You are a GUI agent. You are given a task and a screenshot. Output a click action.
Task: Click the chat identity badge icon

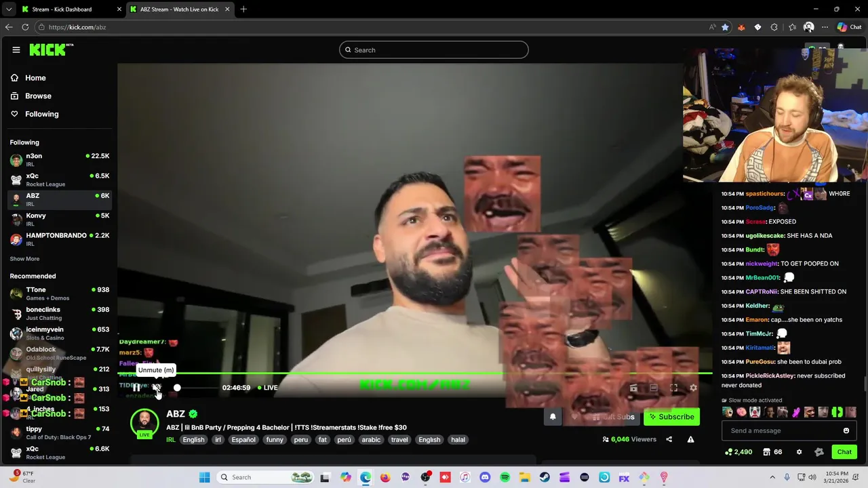(x=819, y=452)
